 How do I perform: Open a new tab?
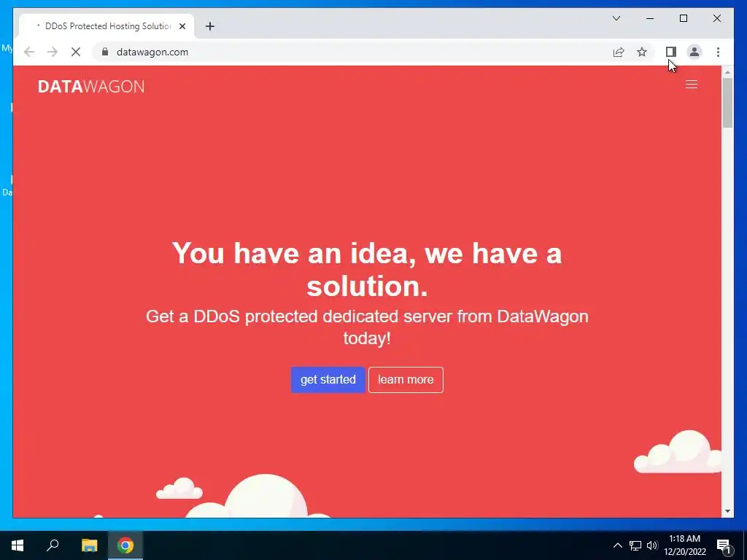209,26
